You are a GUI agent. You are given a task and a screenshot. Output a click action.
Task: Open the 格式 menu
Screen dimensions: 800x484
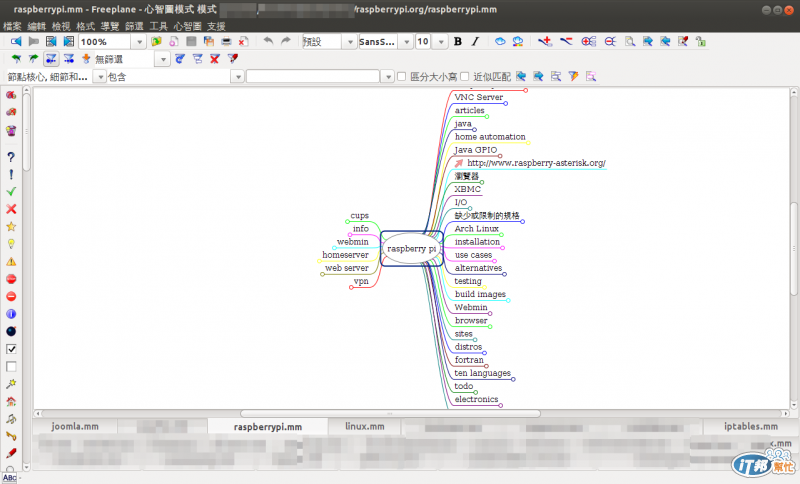pos(86,26)
